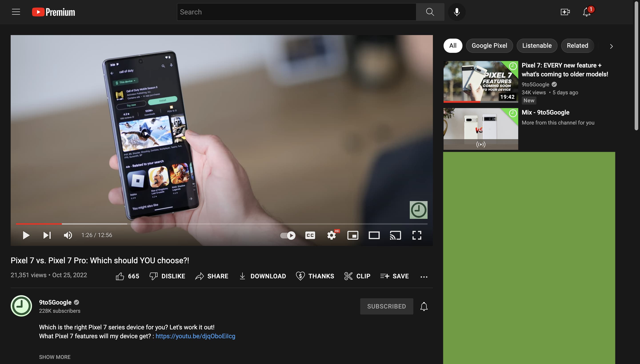Click the voice search microphone icon
Image resolution: width=640 pixels, height=364 pixels.
pyautogui.click(x=456, y=12)
